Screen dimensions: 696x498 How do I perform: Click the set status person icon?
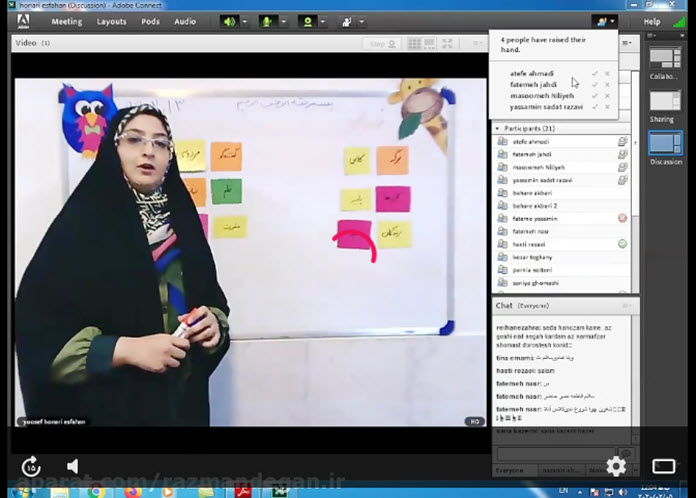pyautogui.click(x=347, y=21)
